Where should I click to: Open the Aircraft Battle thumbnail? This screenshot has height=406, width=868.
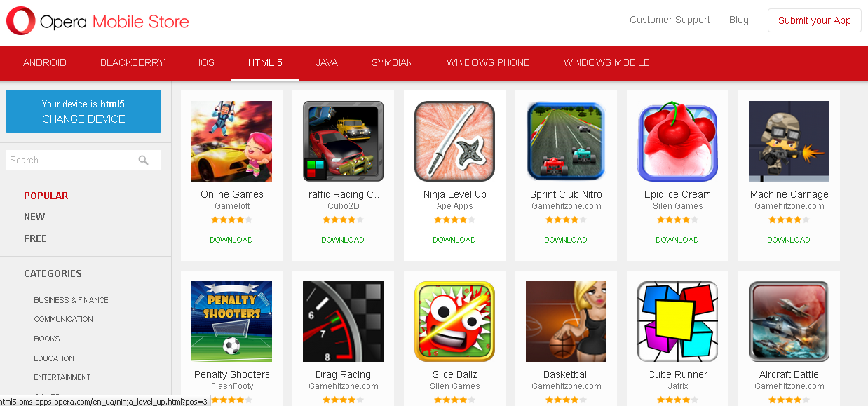point(789,321)
